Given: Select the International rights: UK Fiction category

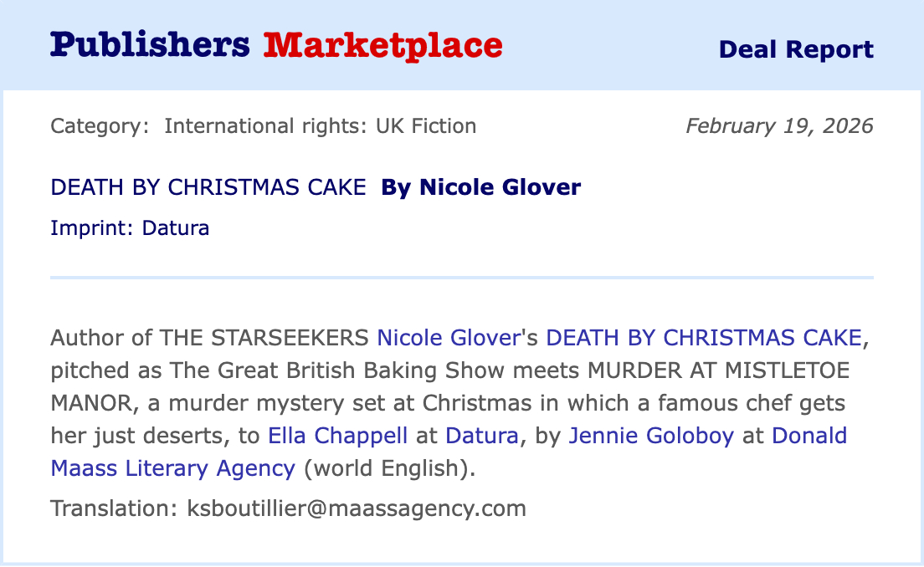Looking at the screenshot, I should click(320, 126).
